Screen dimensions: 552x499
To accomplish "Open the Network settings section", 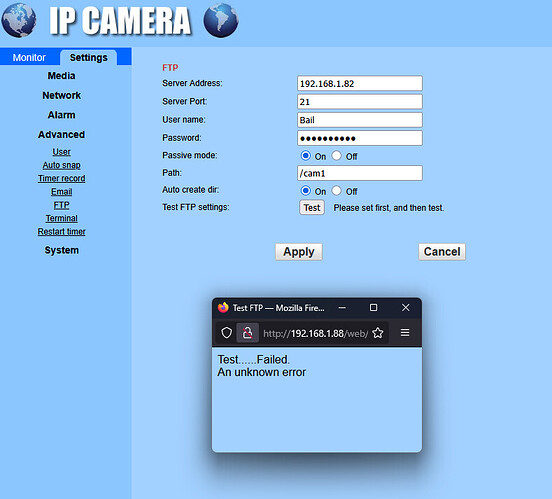I will coord(62,95).
